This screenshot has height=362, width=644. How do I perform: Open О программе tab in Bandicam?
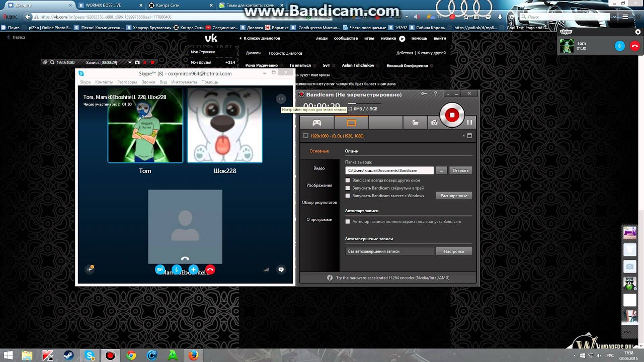[319, 219]
